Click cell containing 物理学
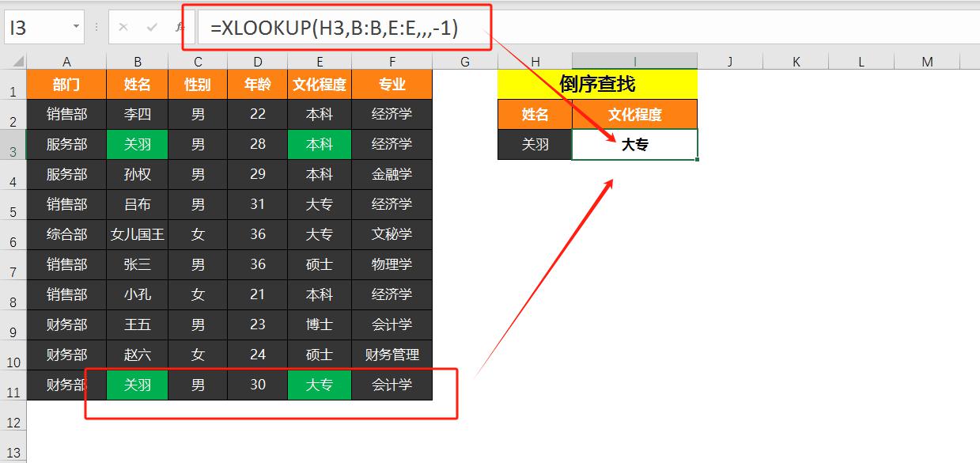 point(392,265)
